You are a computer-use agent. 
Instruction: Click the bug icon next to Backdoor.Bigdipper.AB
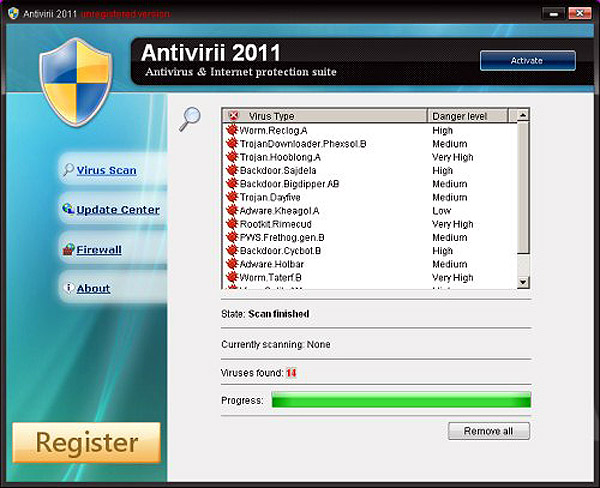point(232,183)
